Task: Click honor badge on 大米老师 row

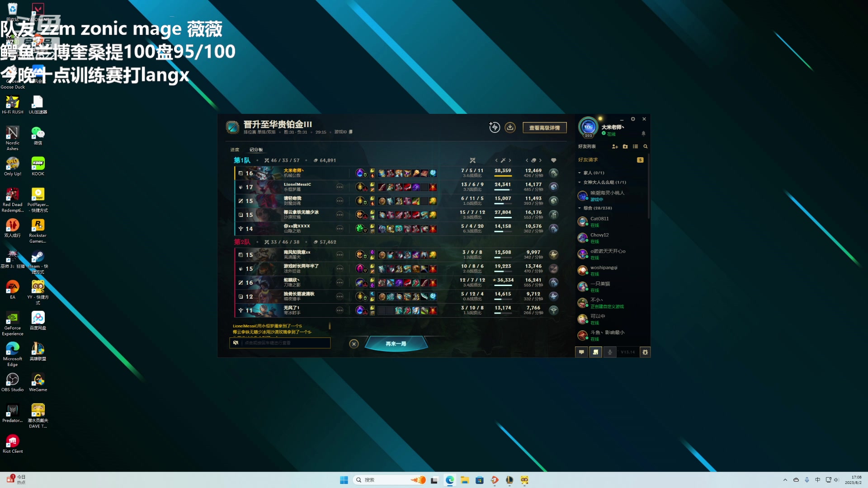Action: pos(553,173)
